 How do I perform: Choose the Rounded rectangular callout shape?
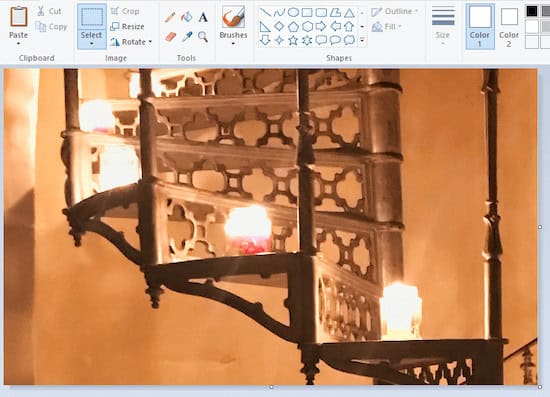[x=321, y=40]
